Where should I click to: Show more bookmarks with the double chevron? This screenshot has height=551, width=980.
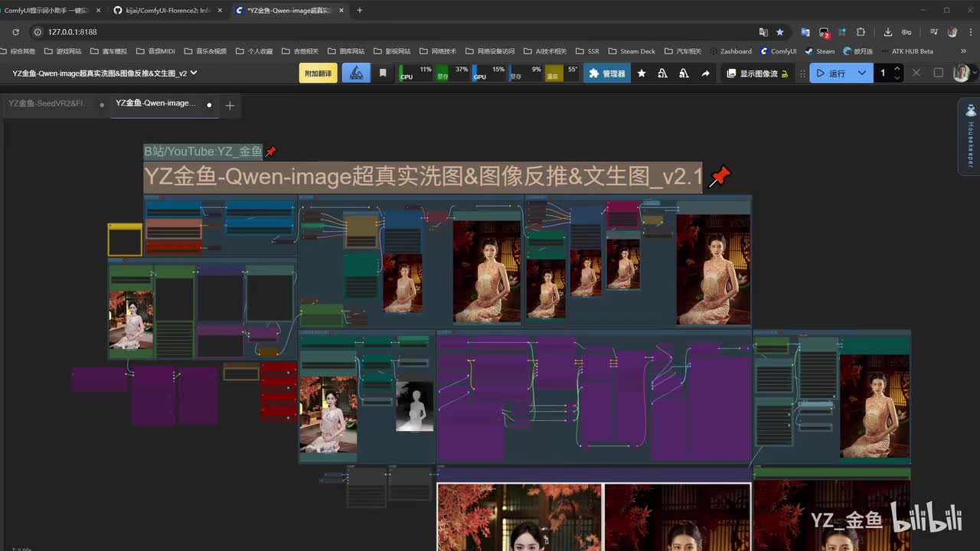pos(963,51)
